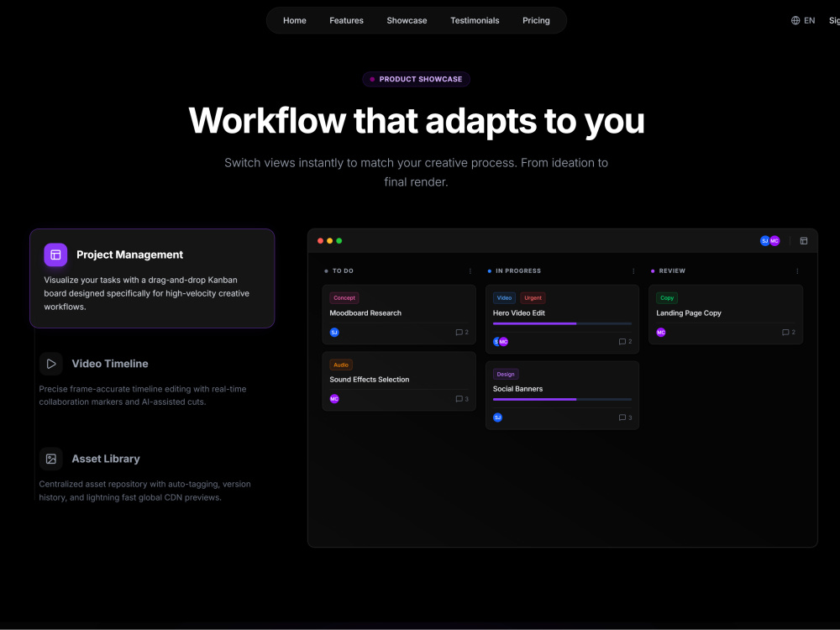The image size is (840, 630).
Task: Click the TO DO column header
Action: (343, 271)
